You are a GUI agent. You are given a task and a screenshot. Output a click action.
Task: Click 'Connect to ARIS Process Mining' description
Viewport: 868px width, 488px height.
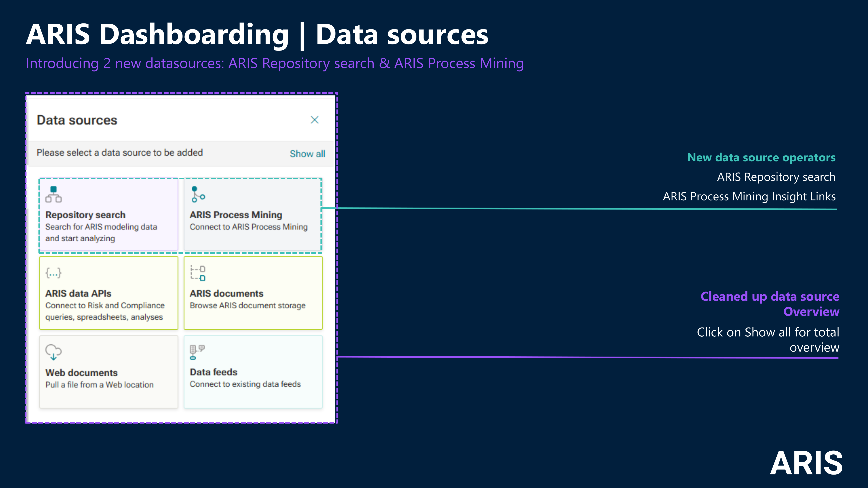click(249, 227)
